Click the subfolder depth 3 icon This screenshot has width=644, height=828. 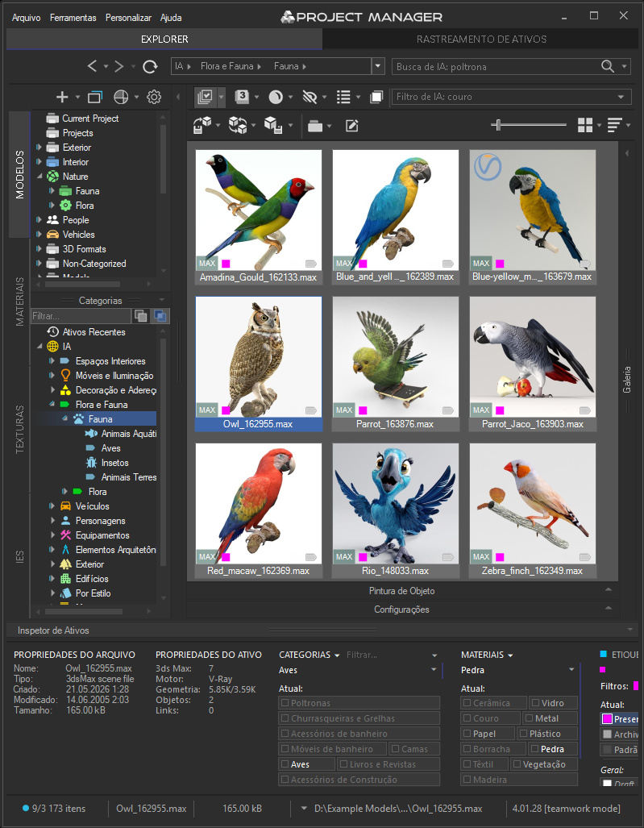(x=242, y=97)
